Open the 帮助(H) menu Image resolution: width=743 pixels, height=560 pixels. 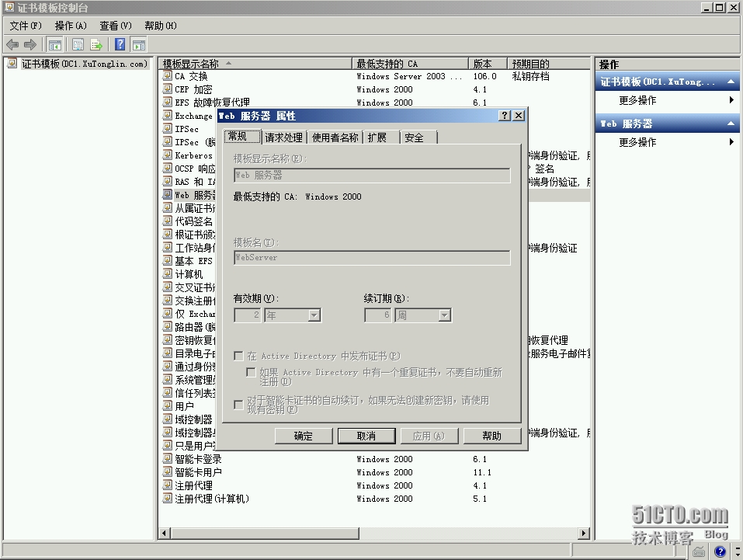[x=161, y=26]
